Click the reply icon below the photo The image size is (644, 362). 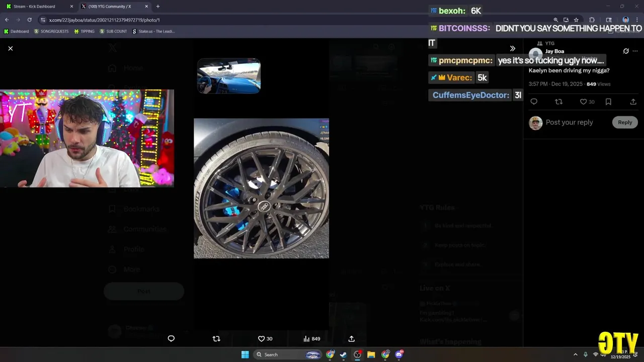pos(171,338)
